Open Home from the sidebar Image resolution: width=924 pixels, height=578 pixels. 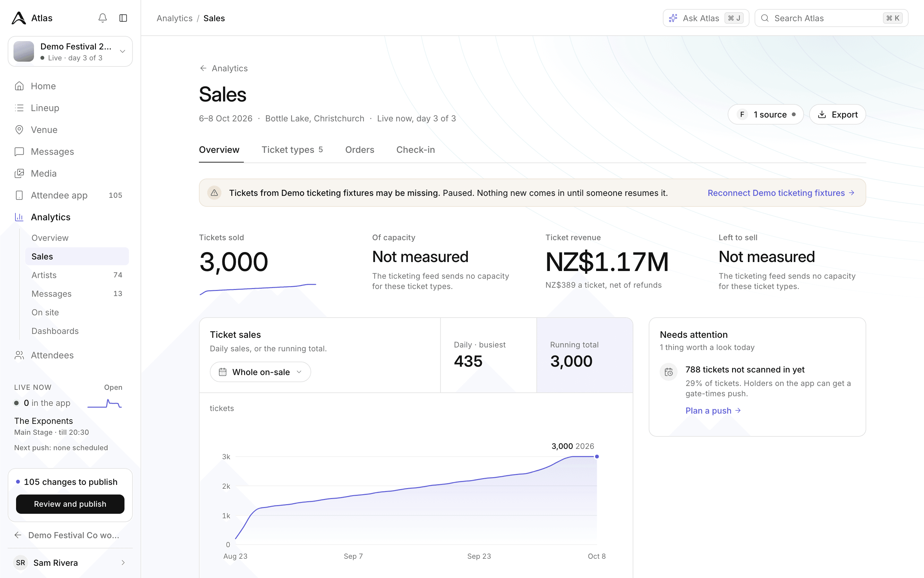click(x=70, y=86)
